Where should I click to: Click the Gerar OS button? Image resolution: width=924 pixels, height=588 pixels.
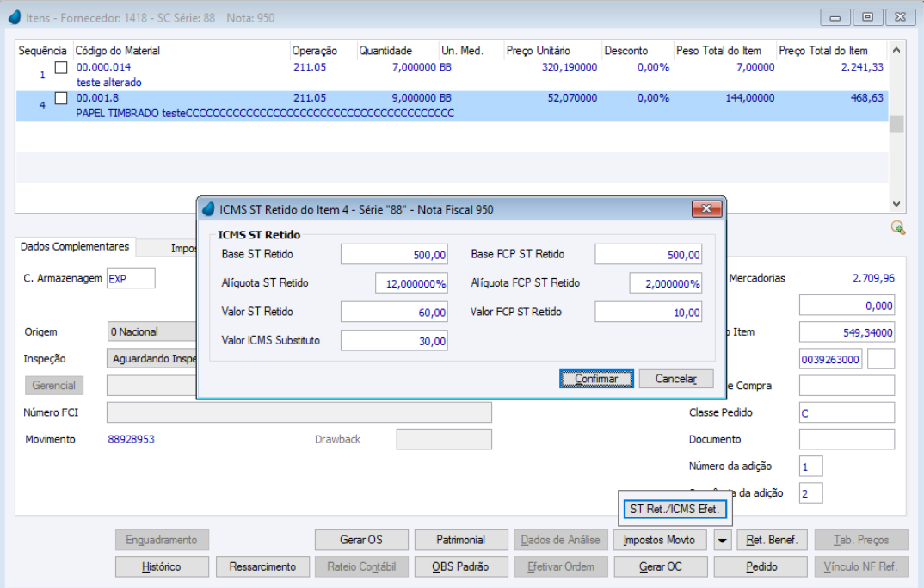(x=361, y=540)
